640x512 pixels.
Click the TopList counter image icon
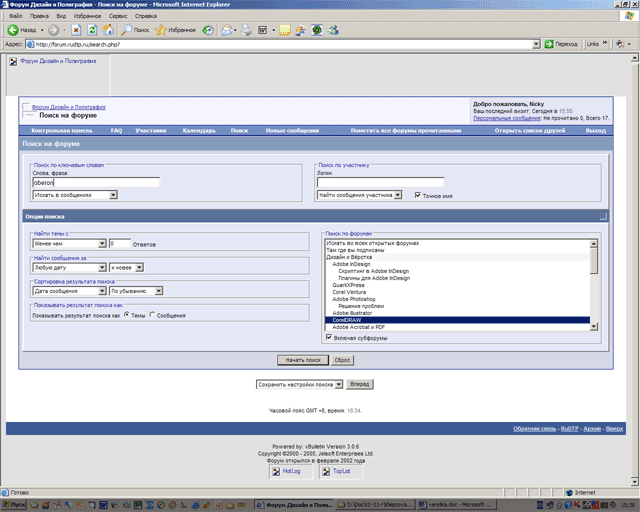326,472
